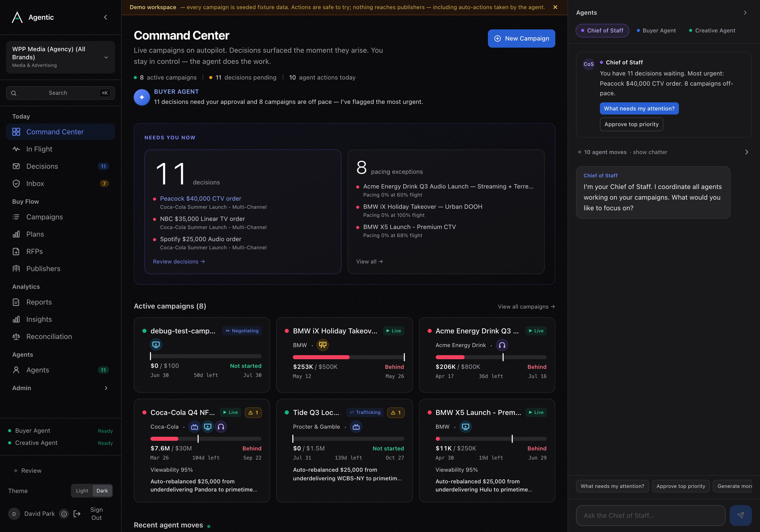Open the Plans section
This screenshot has height=532, width=760.
point(60,234)
